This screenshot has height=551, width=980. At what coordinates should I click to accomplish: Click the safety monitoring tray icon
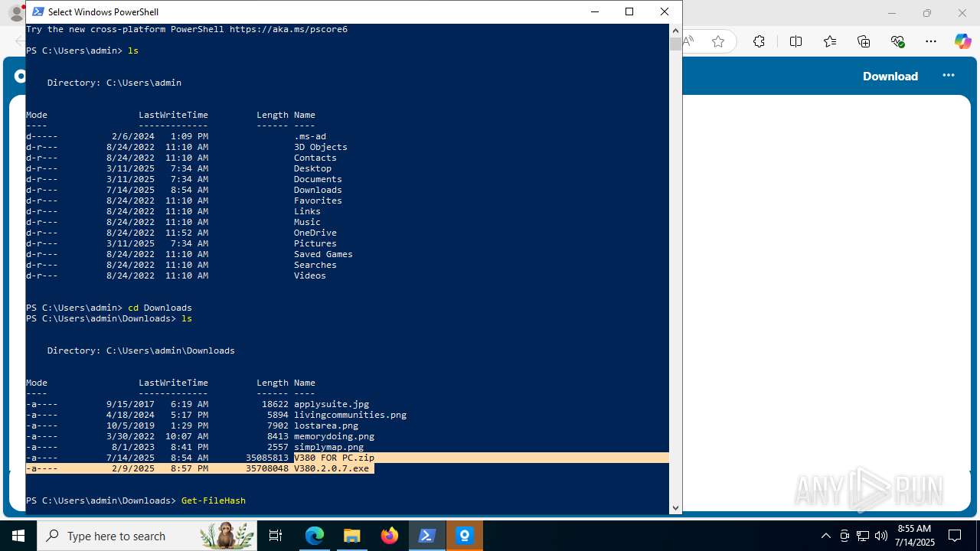[844, 536]
